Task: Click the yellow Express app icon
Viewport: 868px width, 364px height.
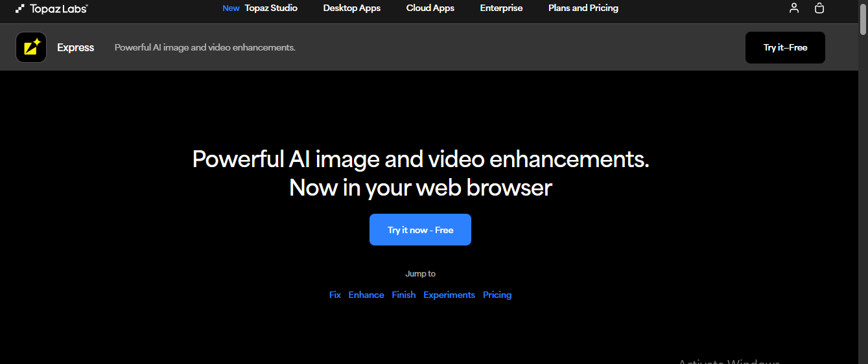Action: point(31,47)
